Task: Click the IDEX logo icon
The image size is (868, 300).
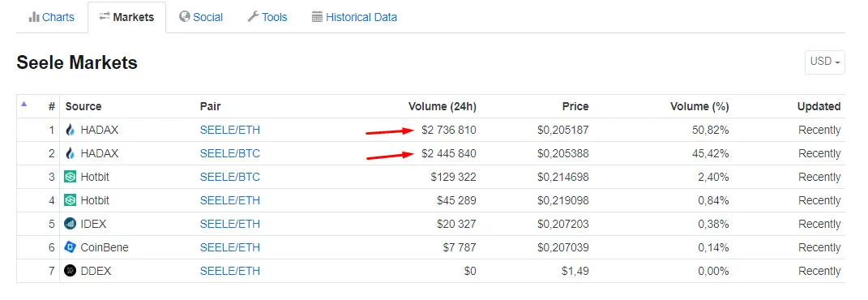Action: (70, 224)
